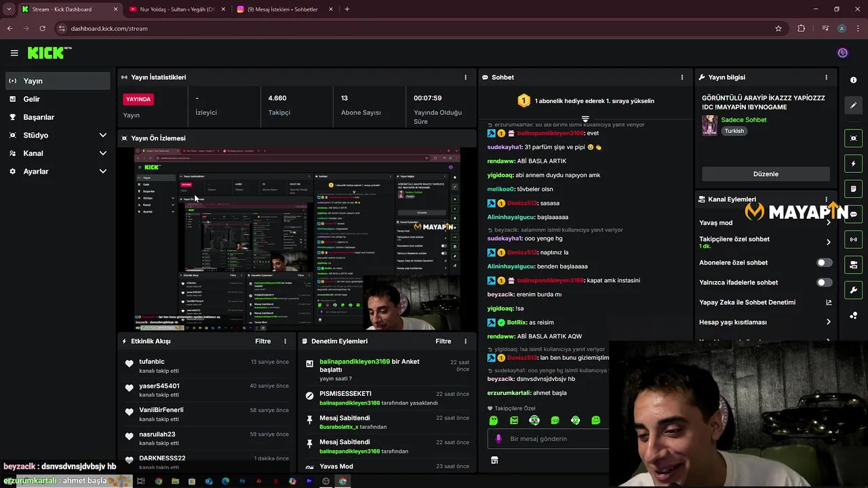Open the info icon in right rail
This screenshot has height=488, width=868.
pos(853,80)
